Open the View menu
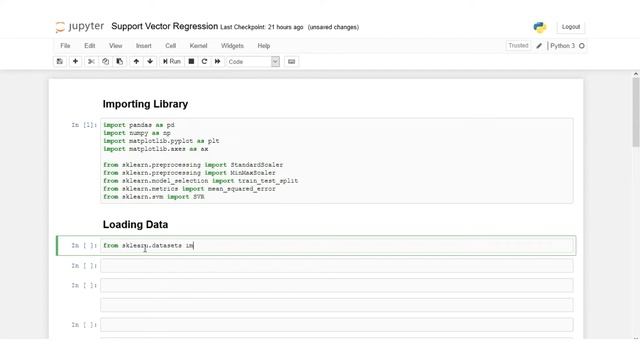 116,46
